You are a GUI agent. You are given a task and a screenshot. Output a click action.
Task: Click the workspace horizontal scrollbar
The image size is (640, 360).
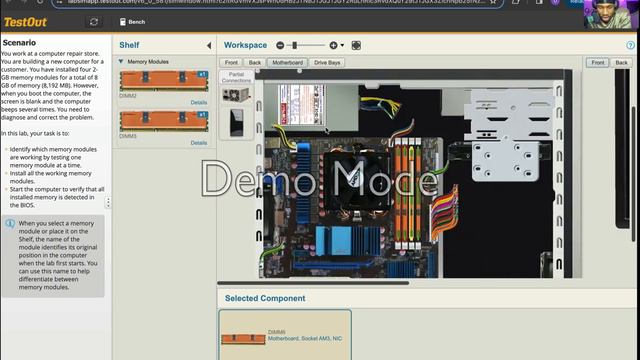point(313,282)
